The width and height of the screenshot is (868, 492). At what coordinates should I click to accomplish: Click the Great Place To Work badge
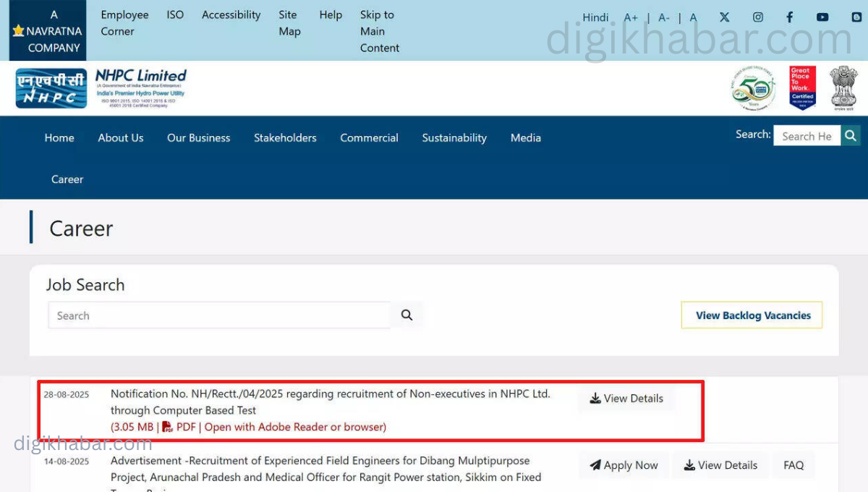click(x=802, y=88)
